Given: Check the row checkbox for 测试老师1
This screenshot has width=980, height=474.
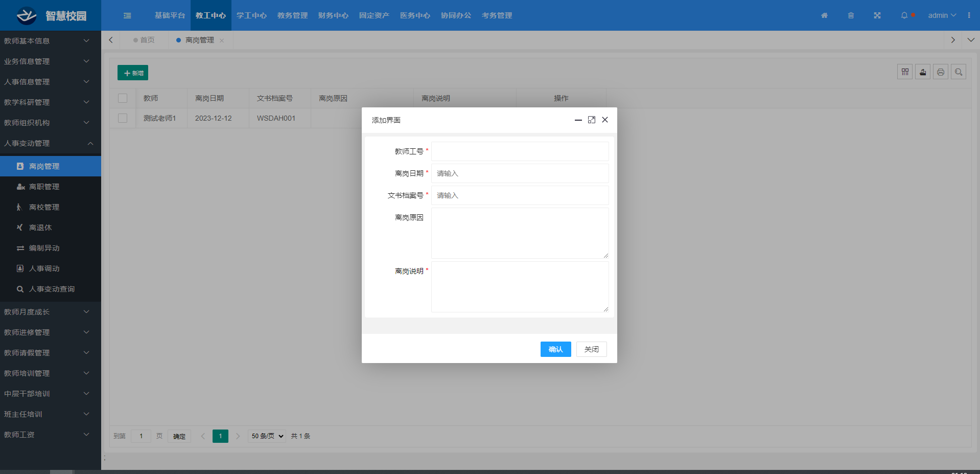Looking at the screenshot, I should (x=123, y=118).
